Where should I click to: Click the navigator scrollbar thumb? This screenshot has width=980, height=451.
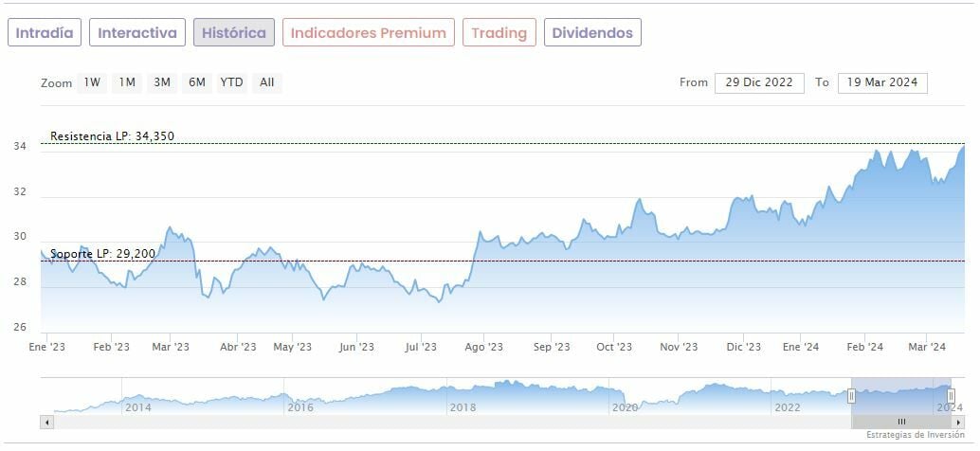point(901,422)
